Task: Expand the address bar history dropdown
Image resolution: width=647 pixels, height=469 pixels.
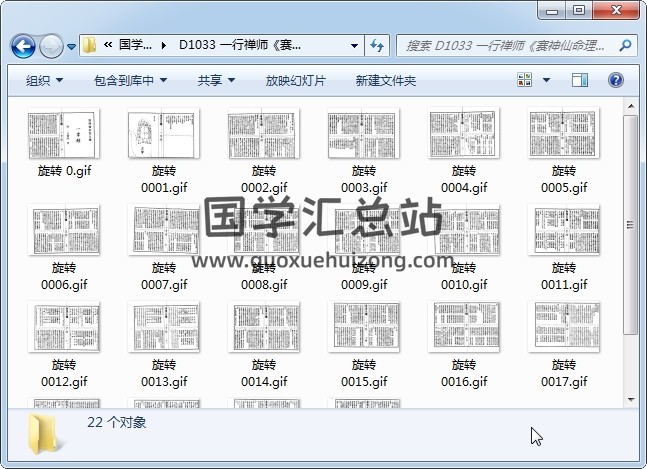Action: (x=354, y=45)
